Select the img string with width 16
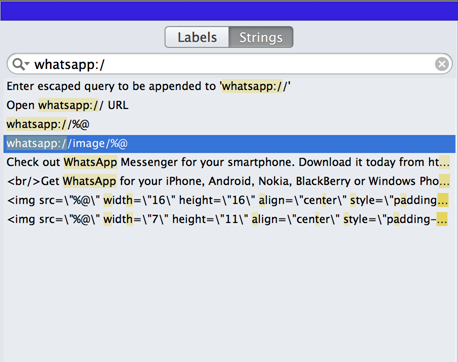 (x=229, y=200)
